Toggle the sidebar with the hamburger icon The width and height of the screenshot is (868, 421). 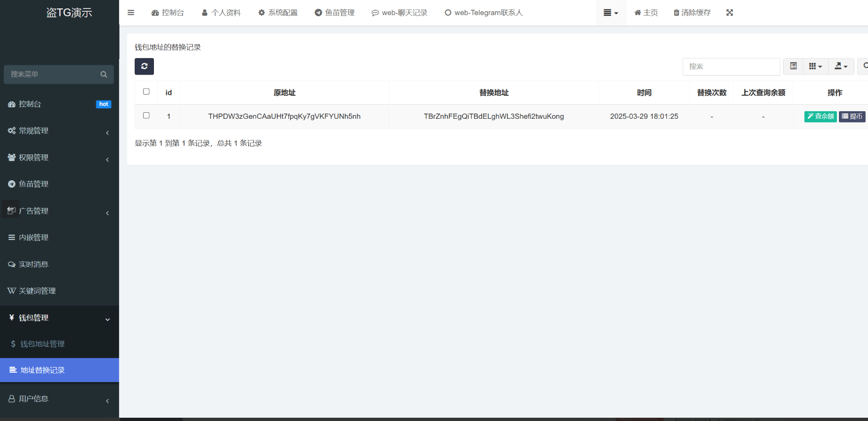(x=131, y=13)
